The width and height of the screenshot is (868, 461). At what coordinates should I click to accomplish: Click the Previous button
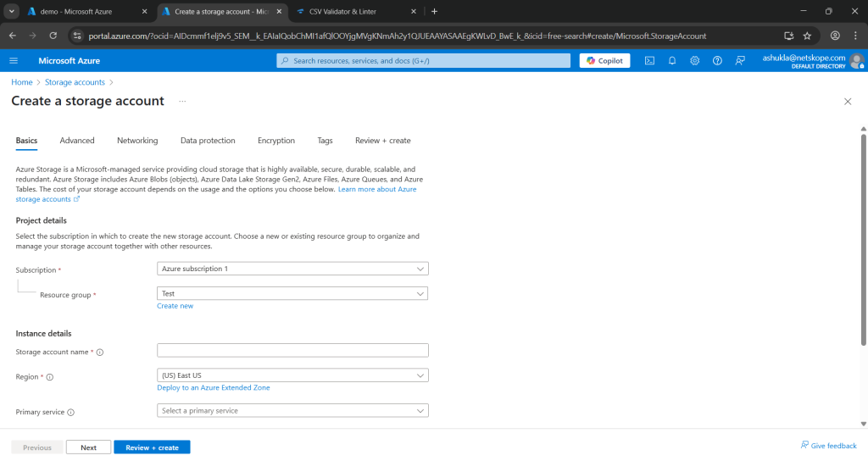[37, 447]
